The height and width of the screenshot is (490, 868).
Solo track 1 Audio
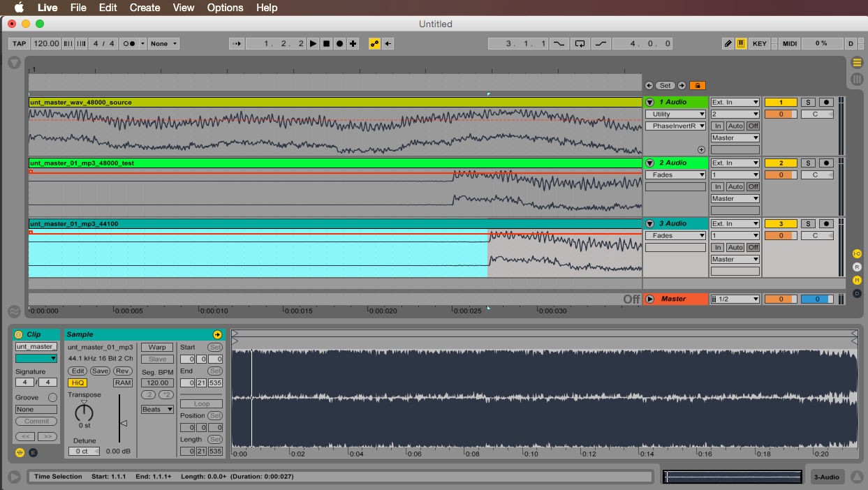807,103
